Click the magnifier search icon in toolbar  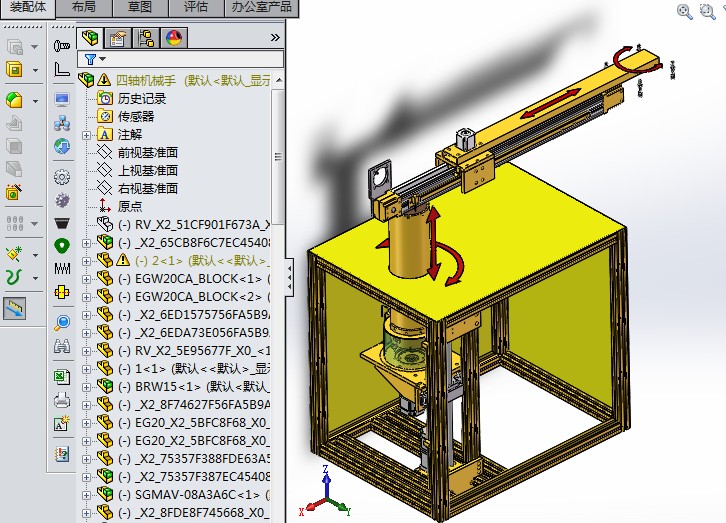coord(62,322)
